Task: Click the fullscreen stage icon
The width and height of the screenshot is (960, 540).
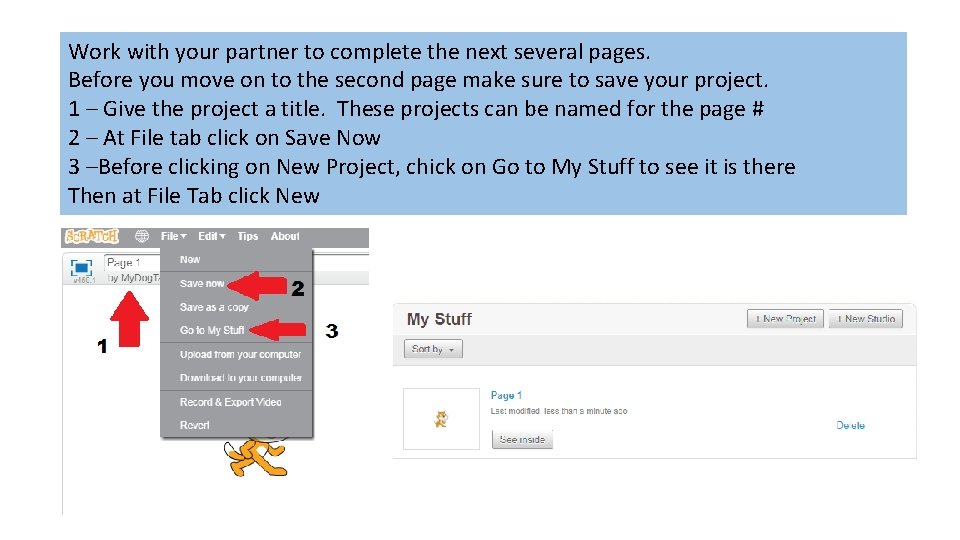Action: (82, 267)
